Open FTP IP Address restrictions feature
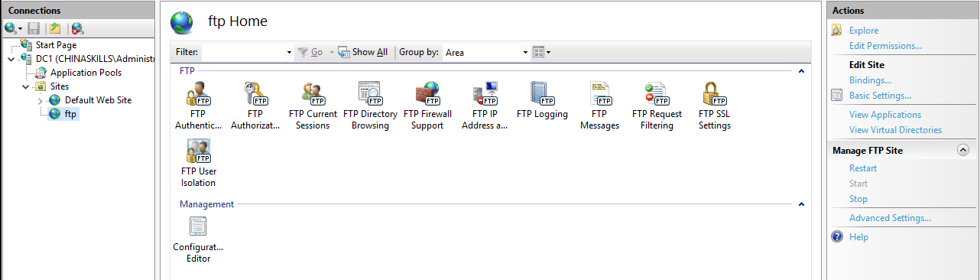The image size is (980, 280). (x=485, y=106)
